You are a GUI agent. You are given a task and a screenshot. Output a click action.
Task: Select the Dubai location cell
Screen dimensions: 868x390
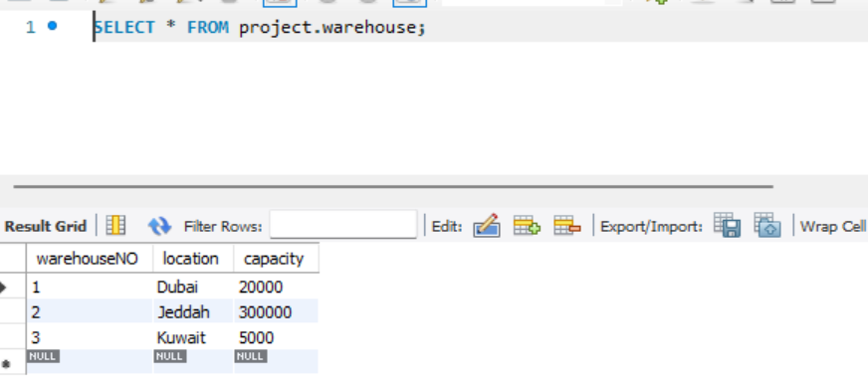click(x=193, y=288)
